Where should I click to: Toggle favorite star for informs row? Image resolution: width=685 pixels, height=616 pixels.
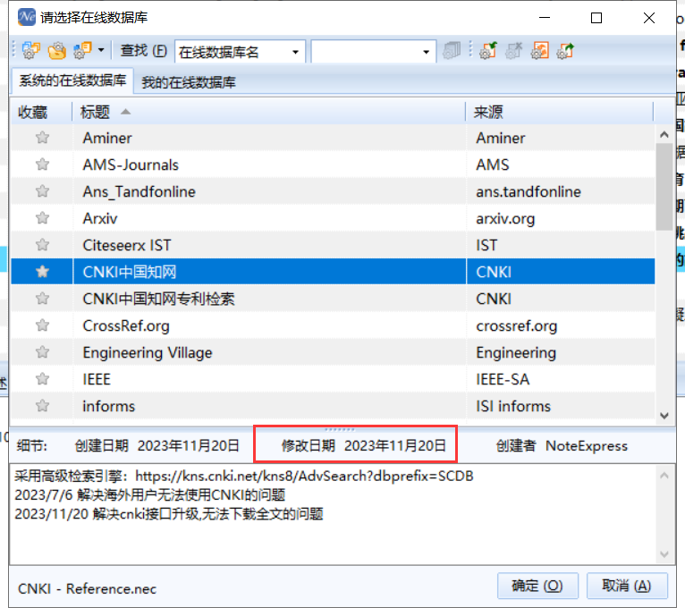tap(42, 406)
